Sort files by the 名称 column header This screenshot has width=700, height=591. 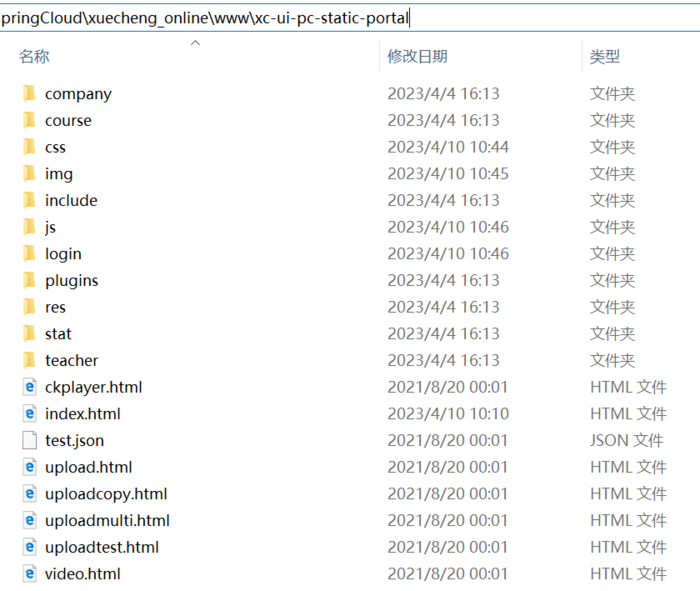(34, 57)
